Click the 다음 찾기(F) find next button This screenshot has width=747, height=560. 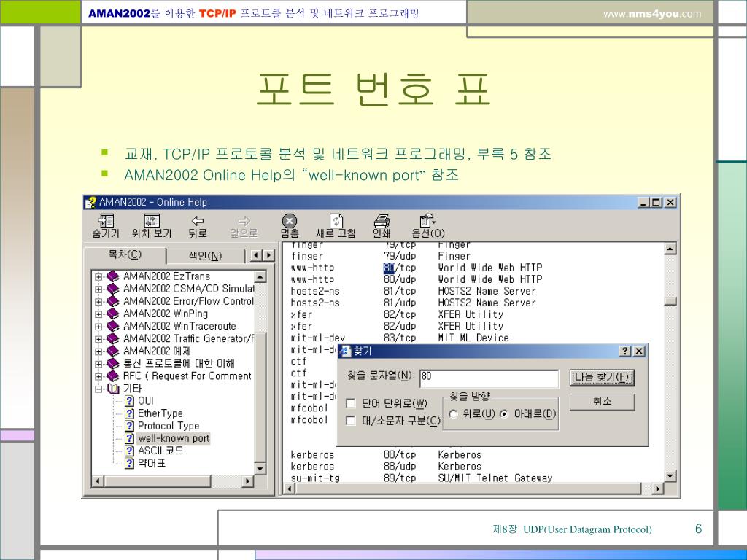[602, 378]
